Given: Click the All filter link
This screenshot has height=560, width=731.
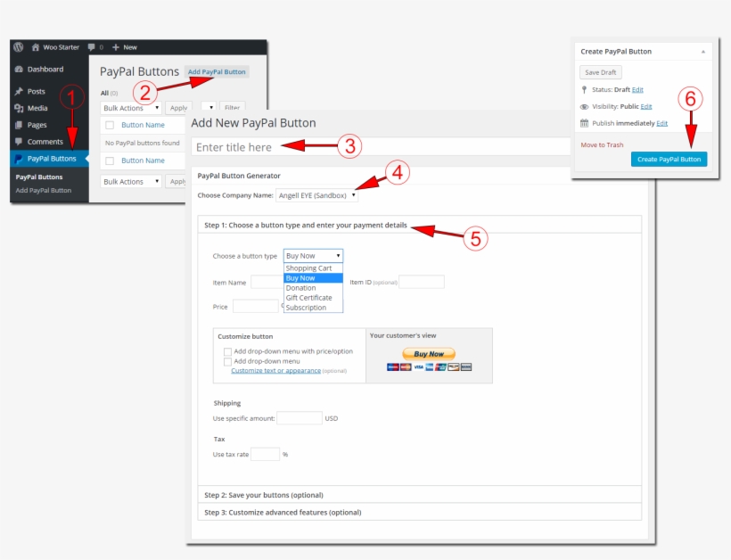Looking at the screenshot, I should tap(104, 93).
